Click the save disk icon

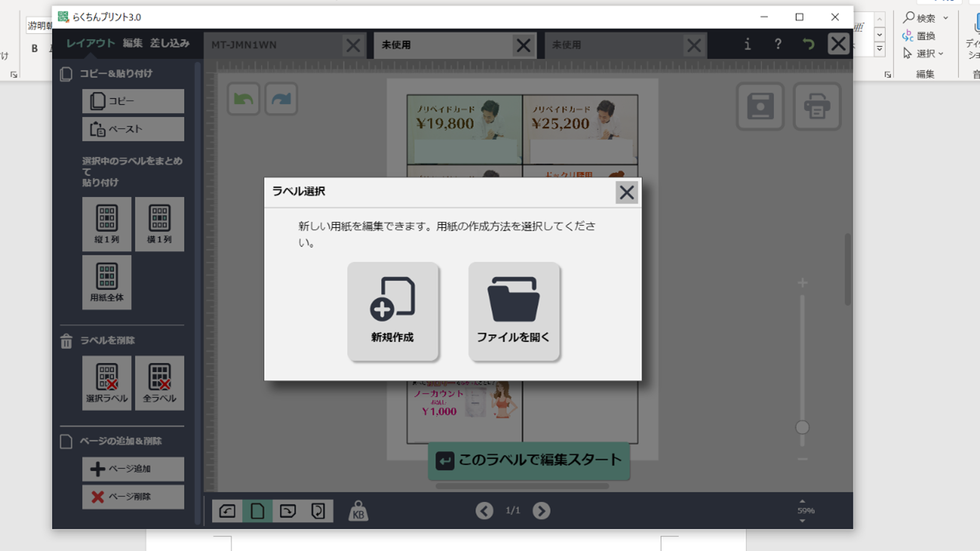760,106
